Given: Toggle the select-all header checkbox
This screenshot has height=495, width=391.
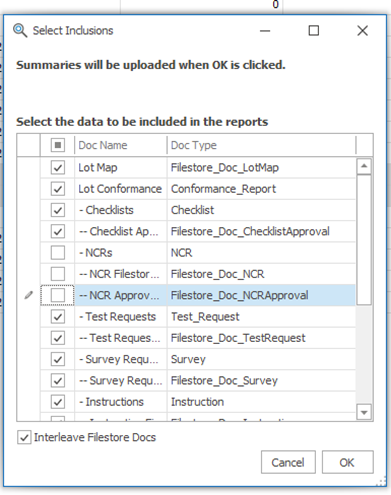Looking at the screenshot, I should click(x=58, y=145).
